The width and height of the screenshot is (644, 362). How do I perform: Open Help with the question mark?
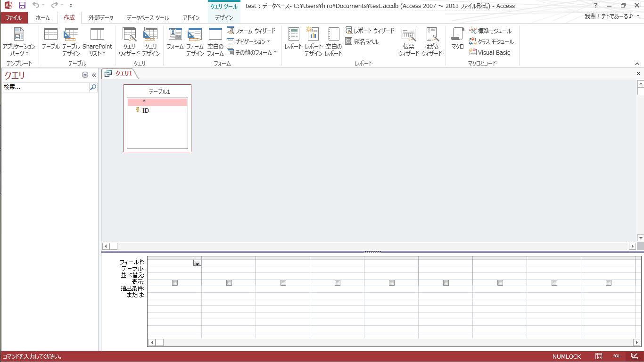[595, 6]
